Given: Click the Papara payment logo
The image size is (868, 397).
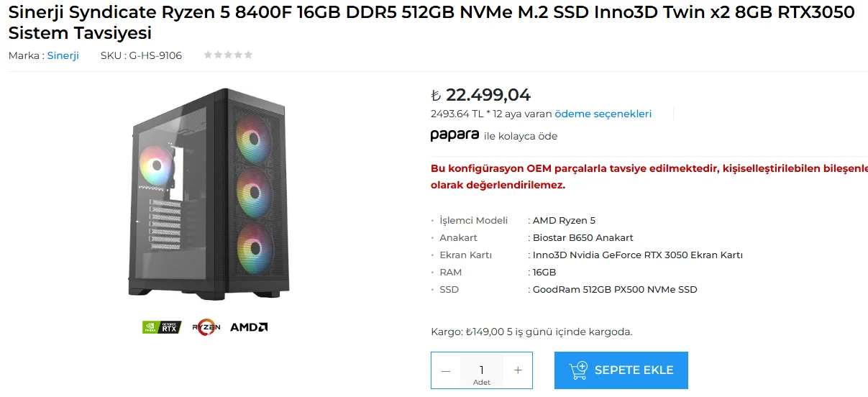Looking at the screenshot, I should click(x=454, y=135).
